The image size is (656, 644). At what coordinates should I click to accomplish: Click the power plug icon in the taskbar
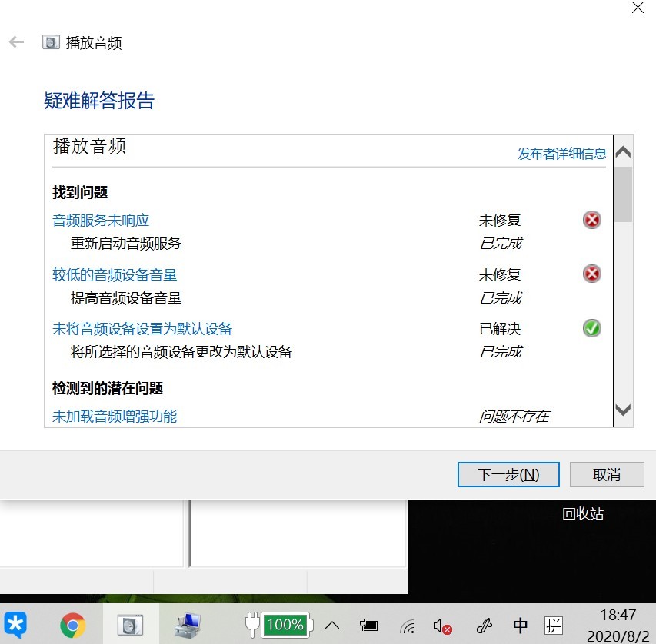point(252,625)
